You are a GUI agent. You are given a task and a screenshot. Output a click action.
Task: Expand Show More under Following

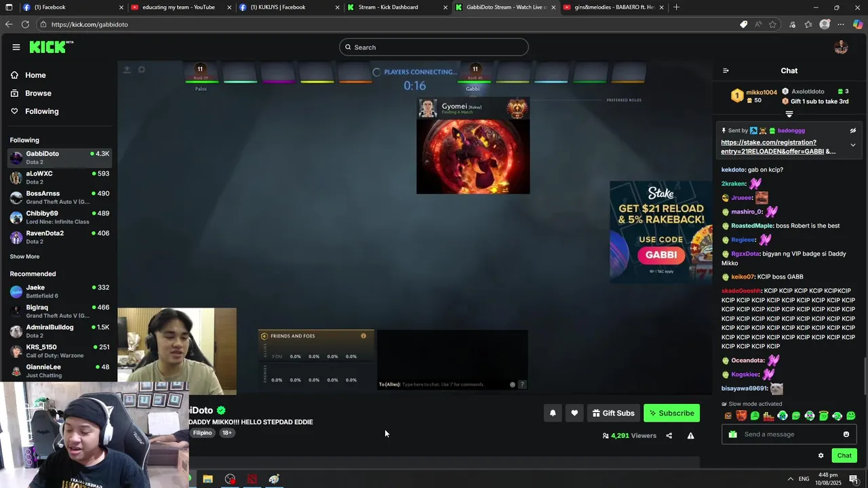point(24,257)
